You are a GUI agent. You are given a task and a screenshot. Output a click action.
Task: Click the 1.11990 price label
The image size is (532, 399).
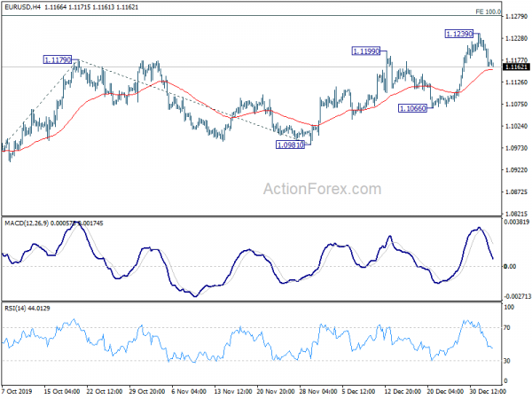click(x=365, y=51)
